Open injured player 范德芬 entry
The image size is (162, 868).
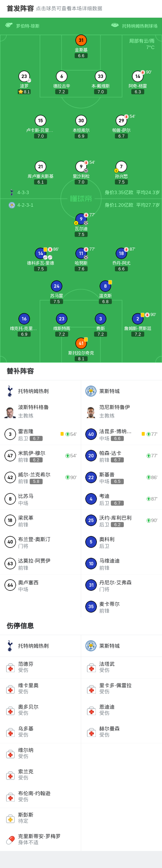click(x=40, y=667)
